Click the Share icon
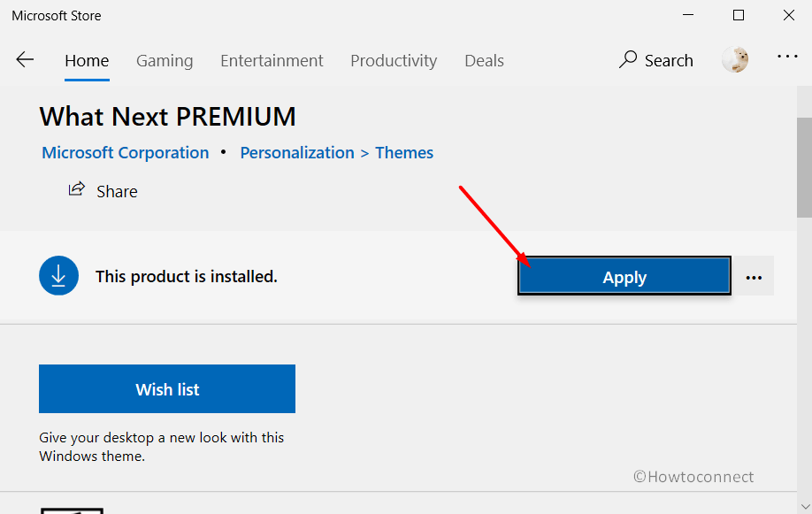 (x=77, y=189)
